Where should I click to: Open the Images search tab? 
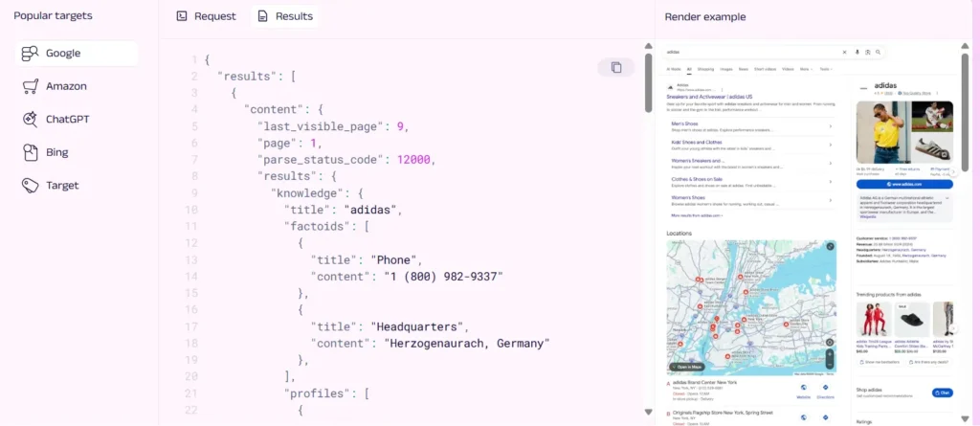725,69
